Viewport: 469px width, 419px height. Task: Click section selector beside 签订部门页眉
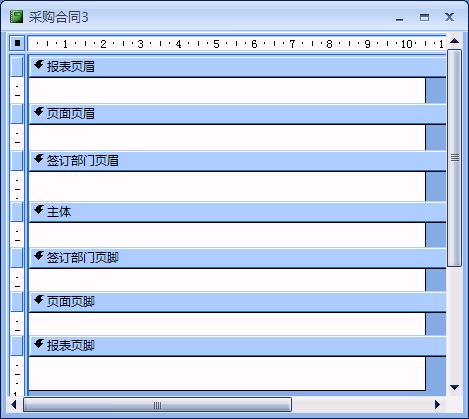(x=17, y=161)
